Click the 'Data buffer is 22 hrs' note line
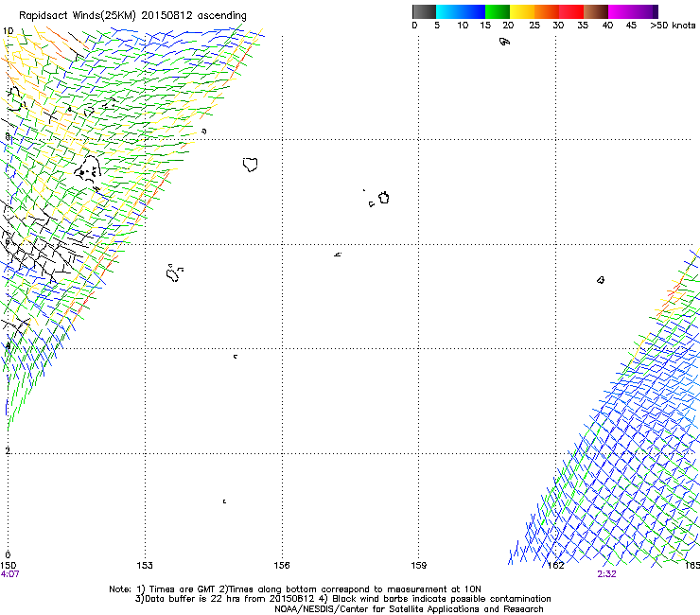 click(342, 599)
